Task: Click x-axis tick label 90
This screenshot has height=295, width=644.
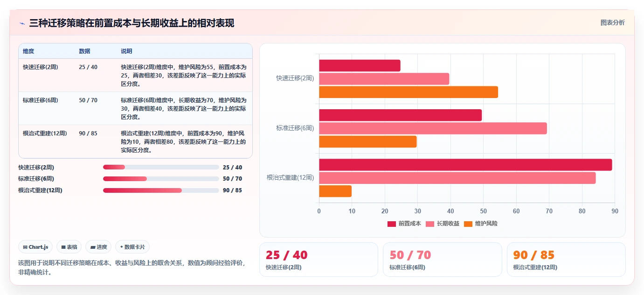Action: 615,211
